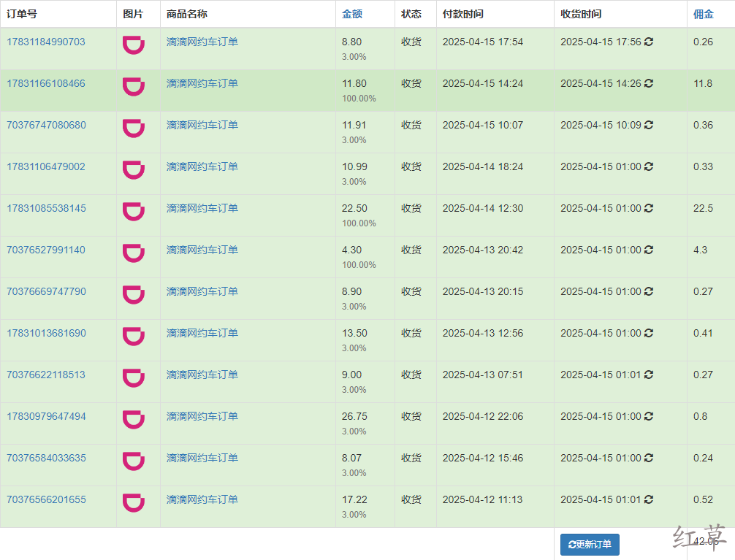Open order number 70376527991140
Screen dimensions: 735x560
(46, 250)
